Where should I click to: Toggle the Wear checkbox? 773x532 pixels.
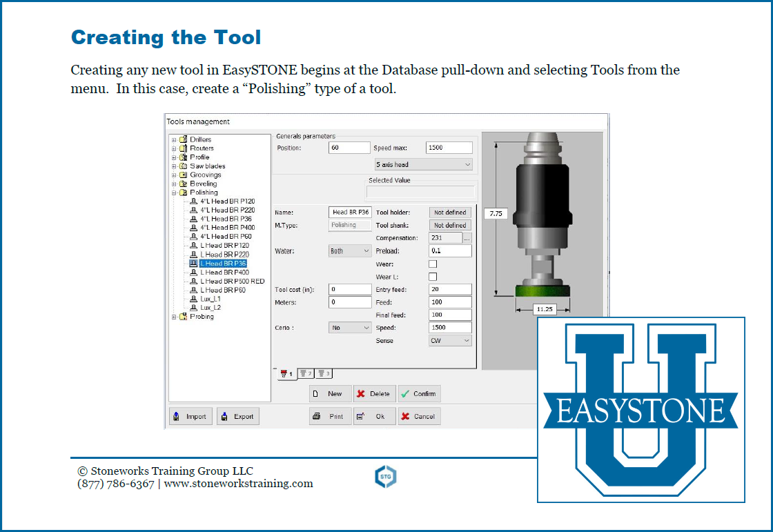[x=433, y=264]
